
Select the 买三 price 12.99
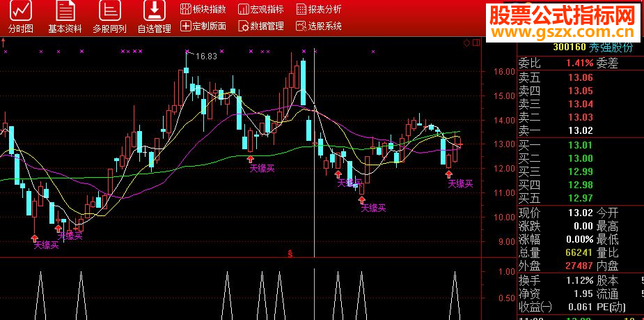581,172
